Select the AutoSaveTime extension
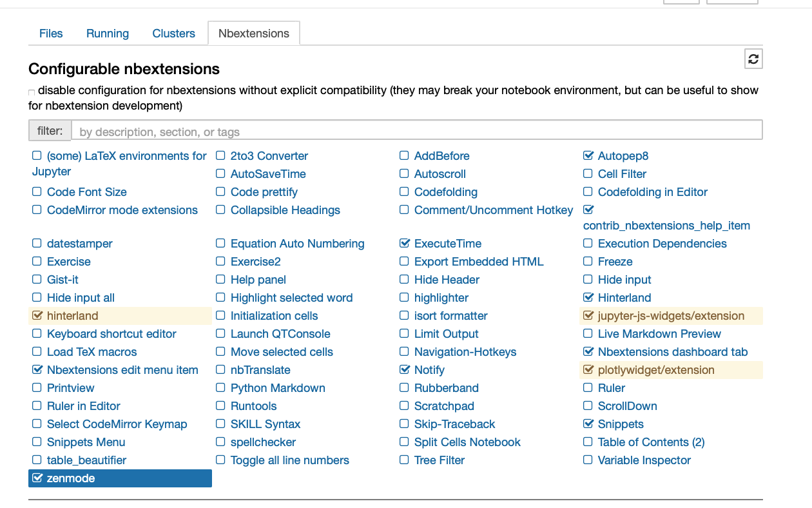Viewport: 812px width, 508px height. coord(268,174)
